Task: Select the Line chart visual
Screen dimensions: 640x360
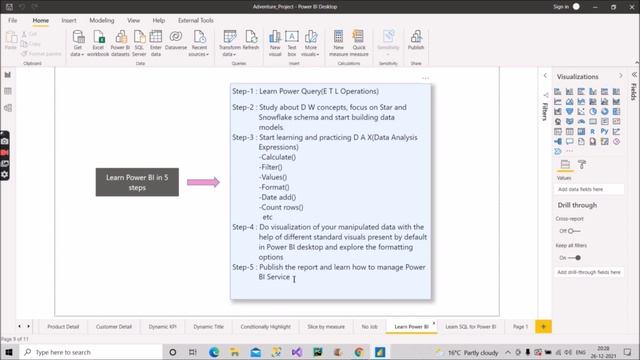Action: [x=558, y=102]
